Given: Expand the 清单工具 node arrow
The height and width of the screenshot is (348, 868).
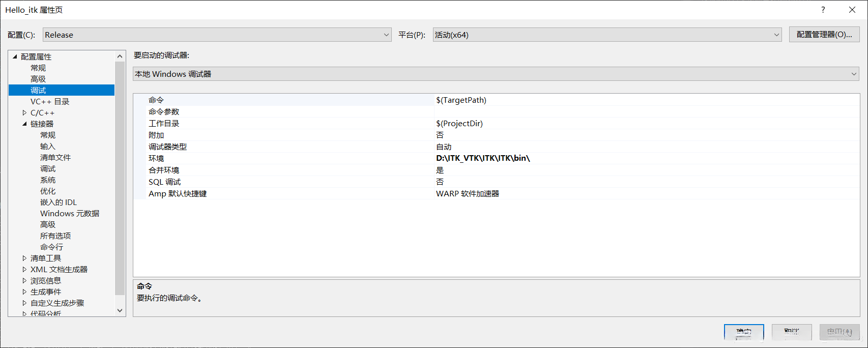Looking at the screenshot, I should point(24,258).
